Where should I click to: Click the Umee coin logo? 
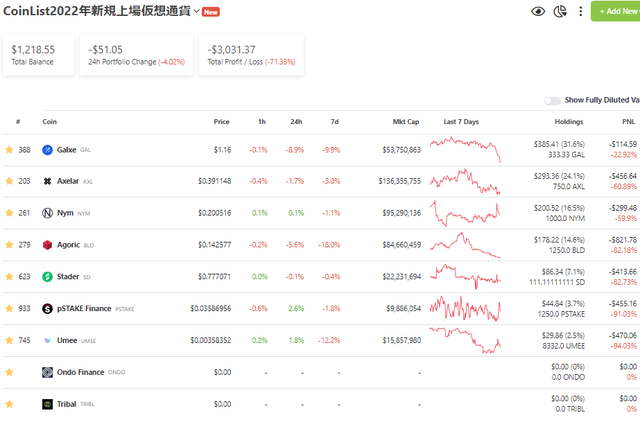point(47,340)
